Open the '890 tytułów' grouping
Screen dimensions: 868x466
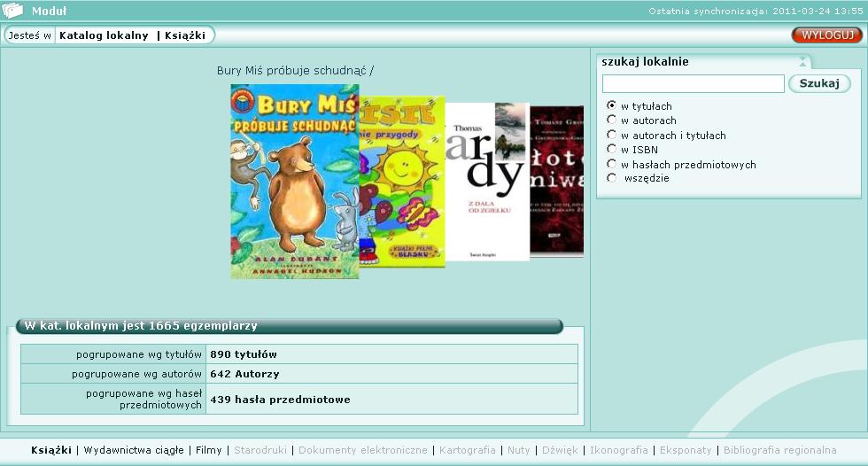tap(244, 354)
